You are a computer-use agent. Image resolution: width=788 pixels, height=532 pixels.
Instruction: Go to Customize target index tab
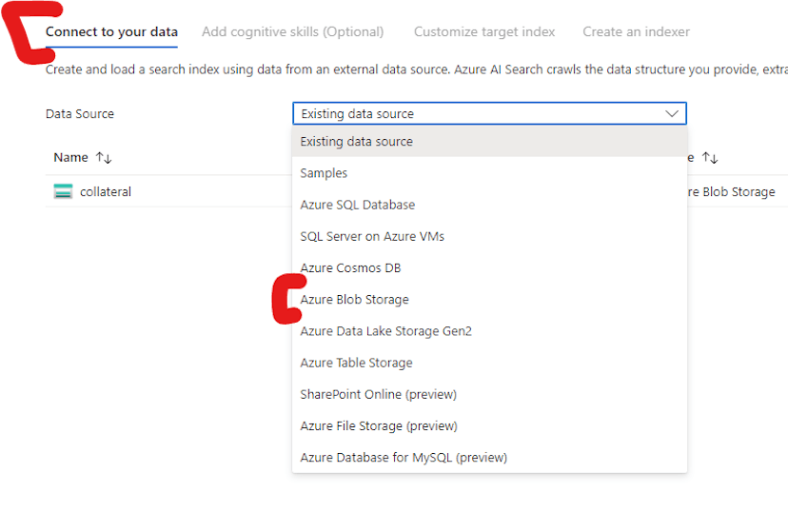click(483, 32)
